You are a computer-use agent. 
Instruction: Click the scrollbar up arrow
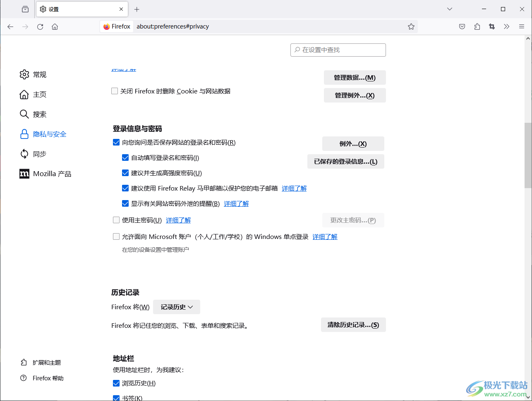528,38
